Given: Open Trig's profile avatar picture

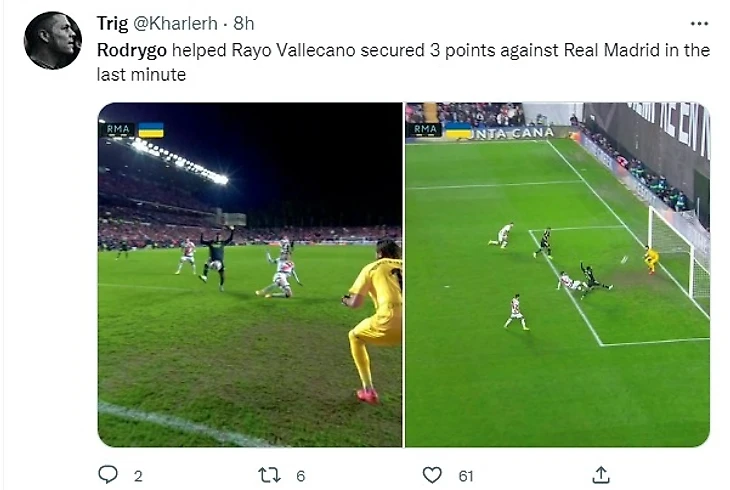Looking at the screenshot, I should pos(53,41).
